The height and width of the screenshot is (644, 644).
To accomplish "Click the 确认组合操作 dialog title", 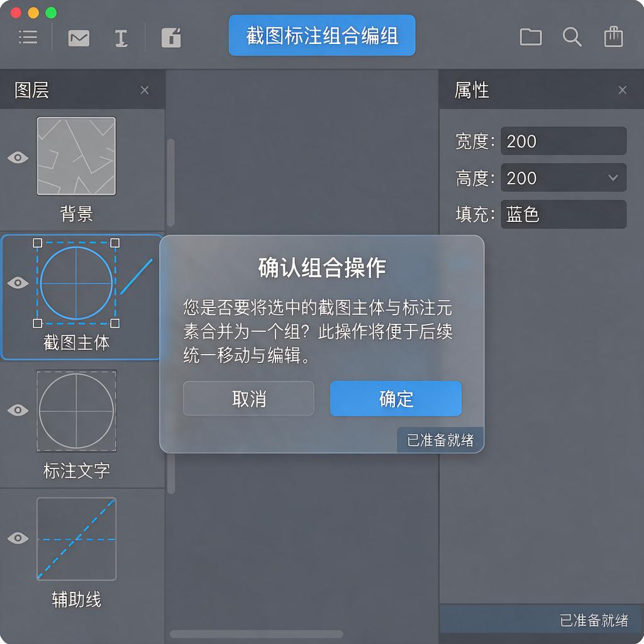I will pos(322,268).
